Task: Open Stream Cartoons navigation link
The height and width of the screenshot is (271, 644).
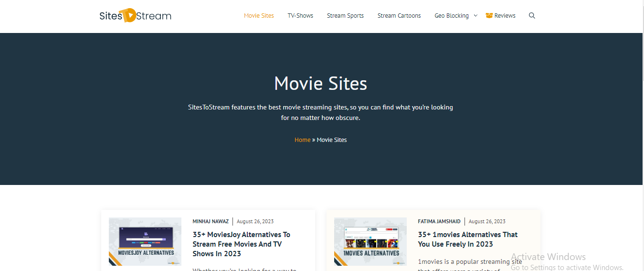Action: pyautogui.click(x=399, y=16)
